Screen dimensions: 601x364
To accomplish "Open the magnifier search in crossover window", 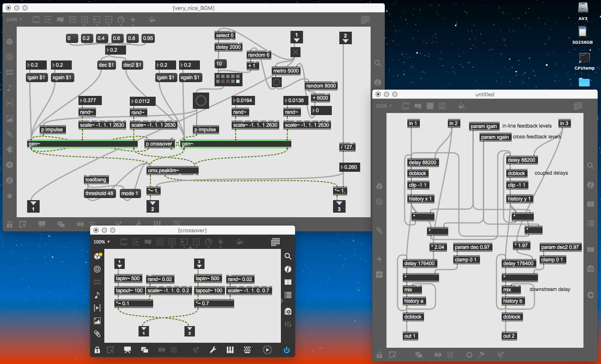I will pyautogui.click(x=288, y=256).
